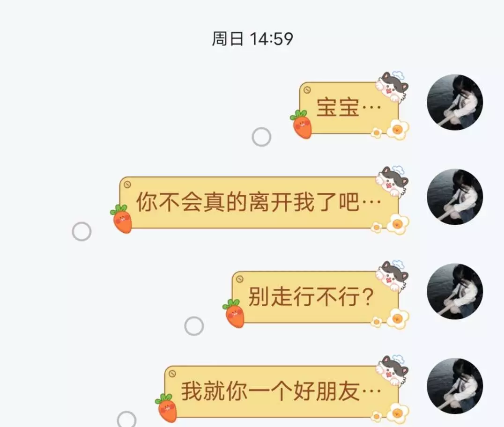Image resolution: width=504 pixels, height=427 pixels.
Task: Click the status circle left of 别走行不行? bubble
Action: point(194,326)
